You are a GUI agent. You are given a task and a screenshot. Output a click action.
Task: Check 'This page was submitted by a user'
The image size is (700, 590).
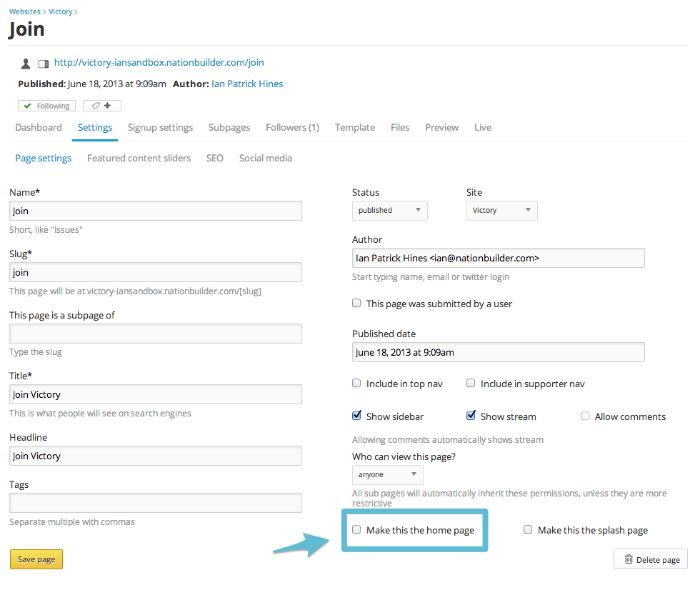(x=356, y=304)
